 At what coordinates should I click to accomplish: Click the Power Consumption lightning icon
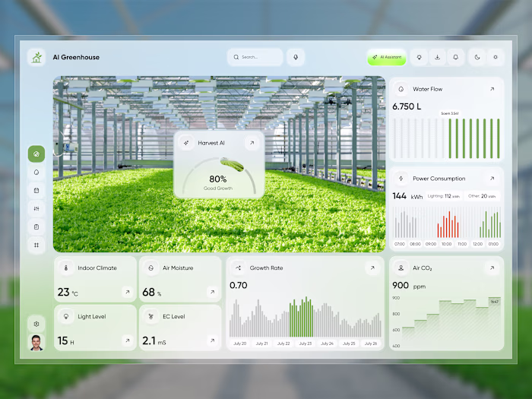(x=401, y=179)
